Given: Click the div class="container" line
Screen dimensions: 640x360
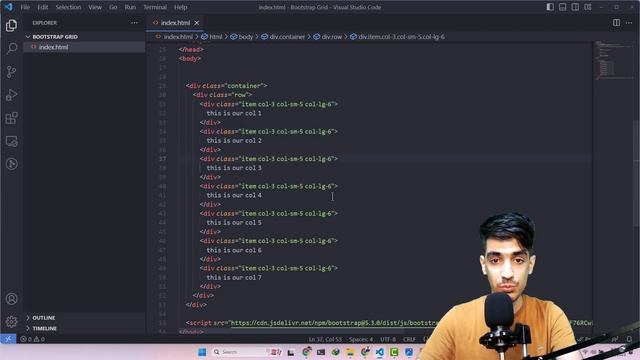Looking at the screenshot, I should coord(227,86).
